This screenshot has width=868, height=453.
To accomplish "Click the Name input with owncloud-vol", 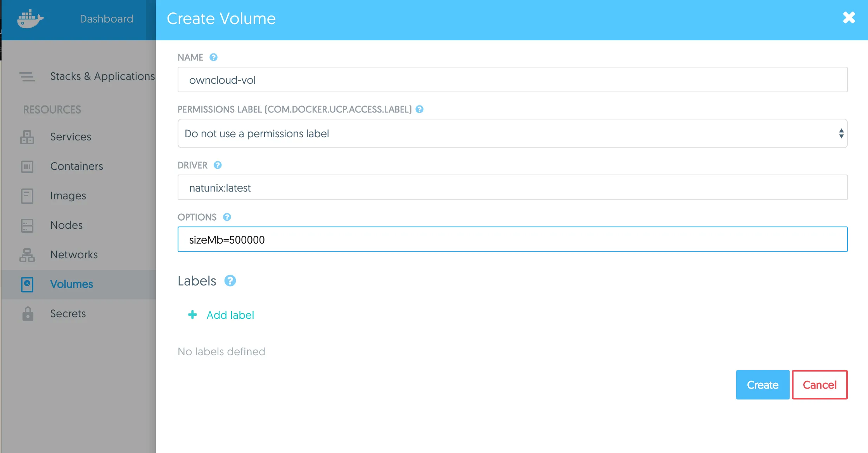I will tap(512, 80).
